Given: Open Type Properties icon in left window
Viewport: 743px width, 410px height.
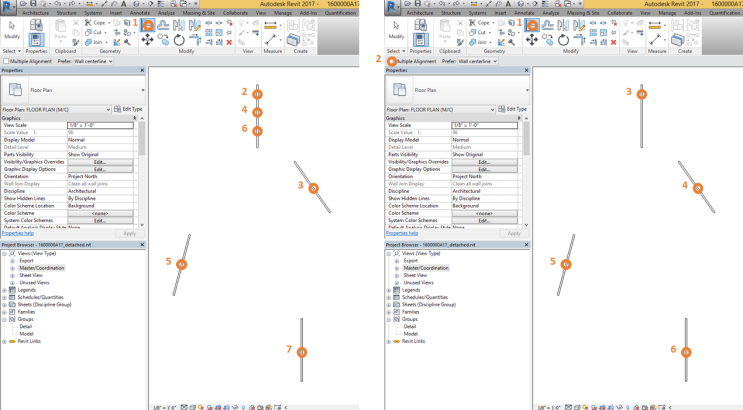Looking at the screenshot, I should [x=36, y=26].
